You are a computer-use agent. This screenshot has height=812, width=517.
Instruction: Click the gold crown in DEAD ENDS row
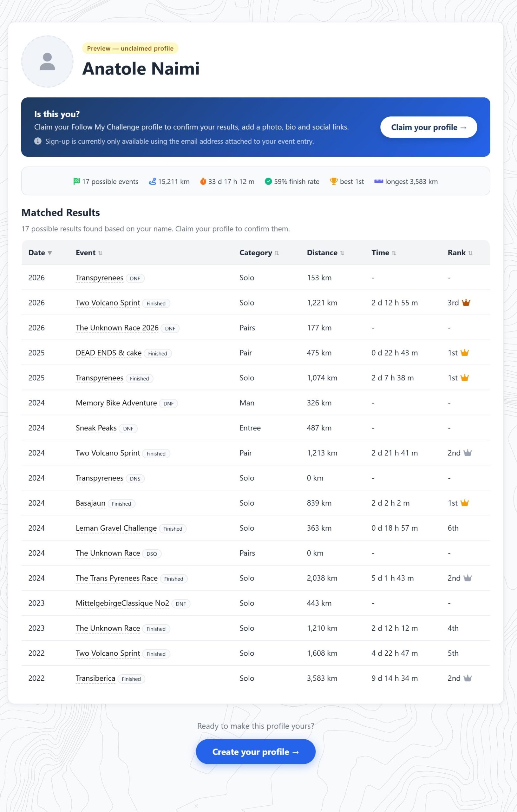pos(464,352)
